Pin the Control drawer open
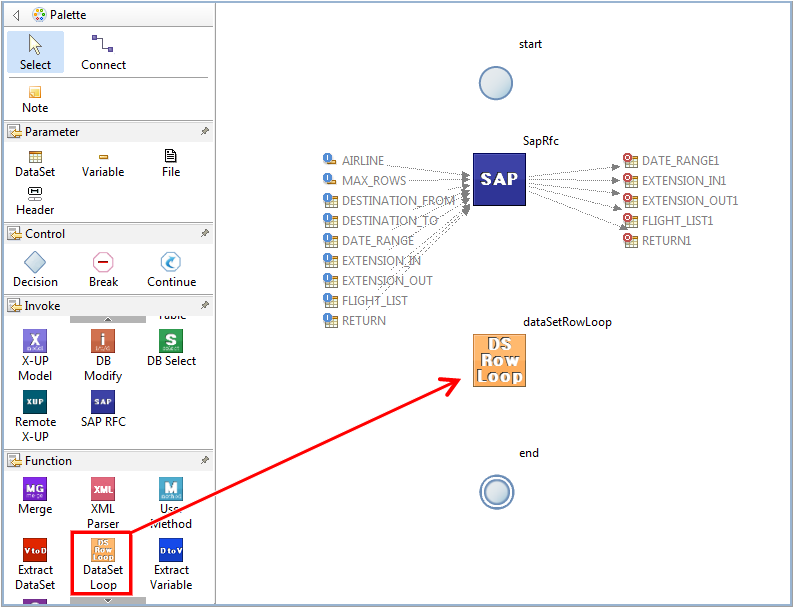The width and height of the screenshot is (794, 608). 205,233
